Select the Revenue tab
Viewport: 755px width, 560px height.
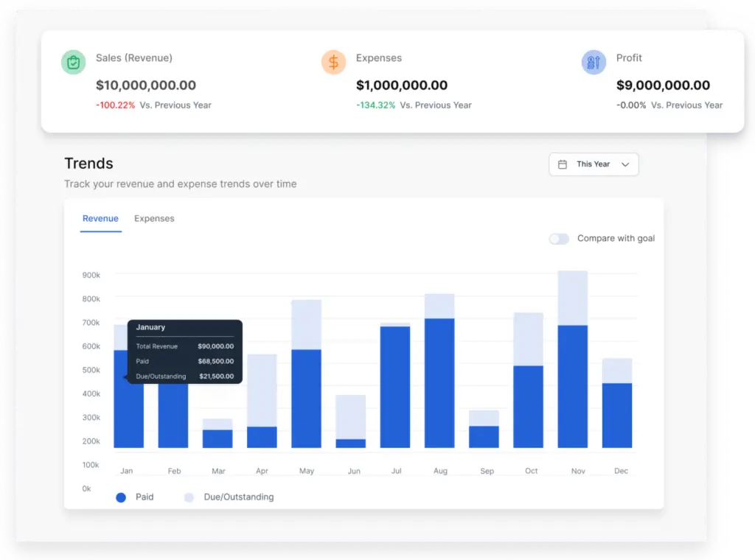(x=100, y=219)
